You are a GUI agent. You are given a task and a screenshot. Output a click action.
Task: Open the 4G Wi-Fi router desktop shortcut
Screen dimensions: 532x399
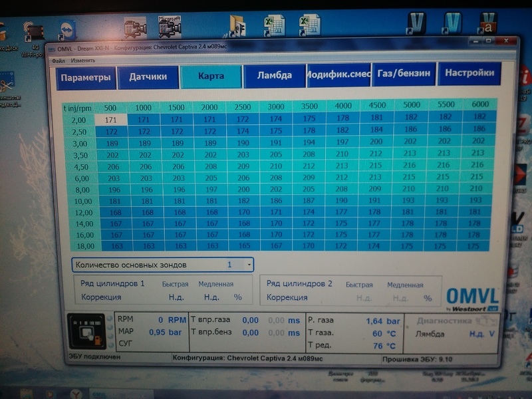tap(34, 39)
